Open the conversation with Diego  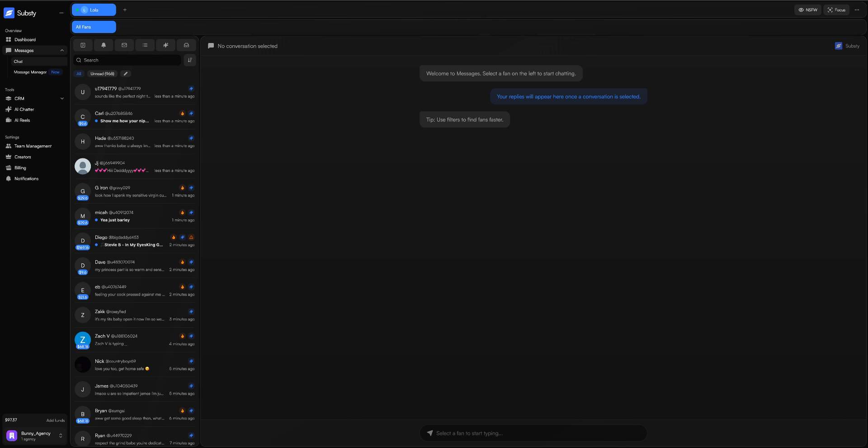[x=131, y=241]
